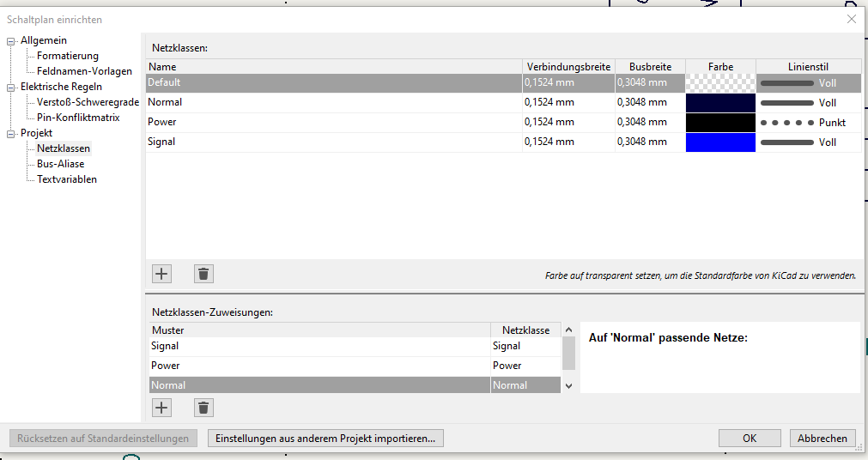
Task: Select the Allgemein tree label
Action: pos(44,40)
